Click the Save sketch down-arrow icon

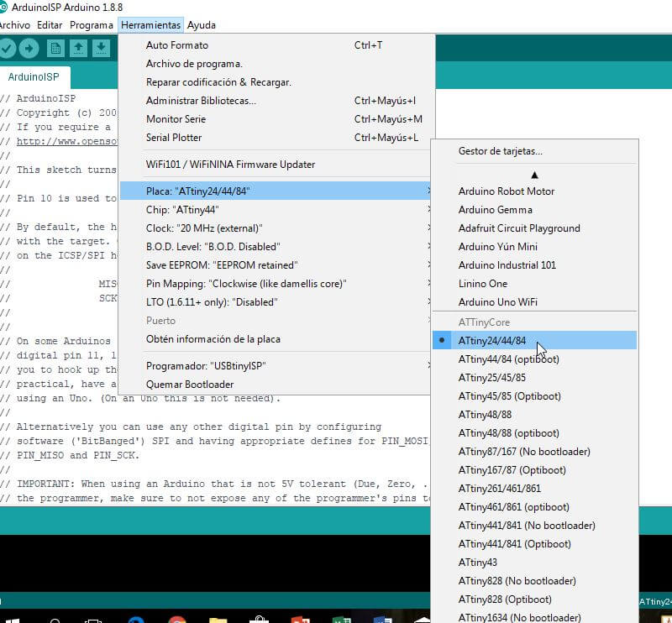point(101,48)
